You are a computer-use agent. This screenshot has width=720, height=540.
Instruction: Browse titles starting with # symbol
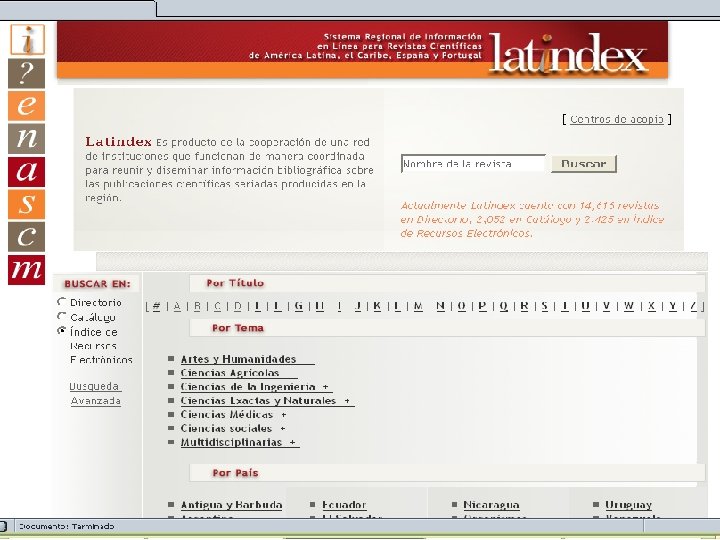pyautogui.click(x=156, y=306)
